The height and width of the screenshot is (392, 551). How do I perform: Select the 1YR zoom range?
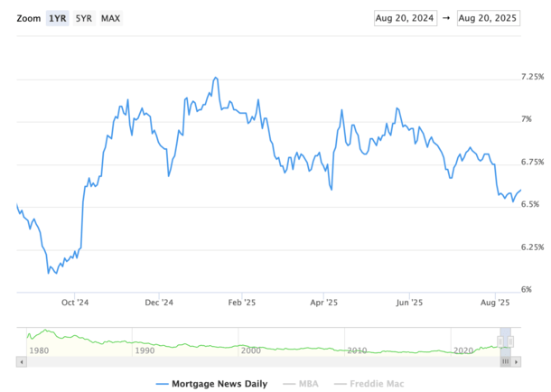tap(57, 18)
